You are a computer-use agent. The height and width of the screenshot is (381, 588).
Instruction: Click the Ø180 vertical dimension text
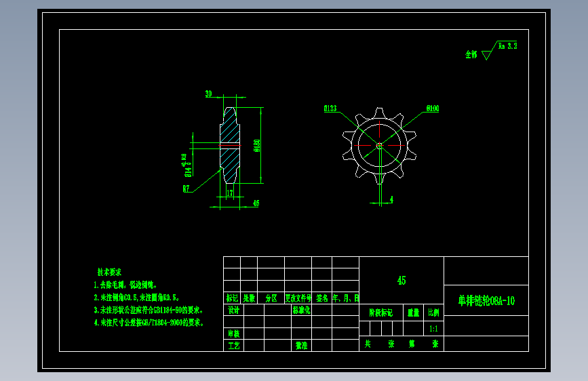point(257,146)
